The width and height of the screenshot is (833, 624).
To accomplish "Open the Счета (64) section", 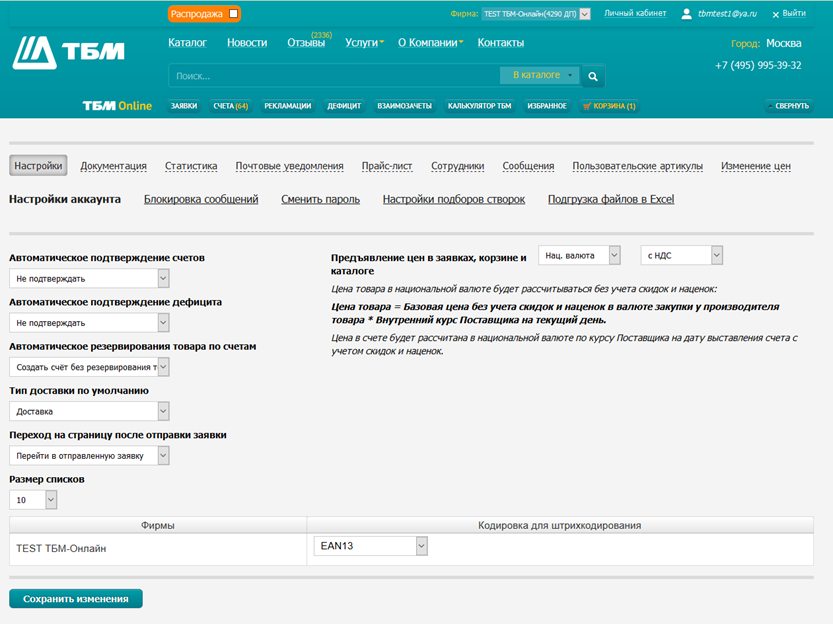I will (231, 106).
